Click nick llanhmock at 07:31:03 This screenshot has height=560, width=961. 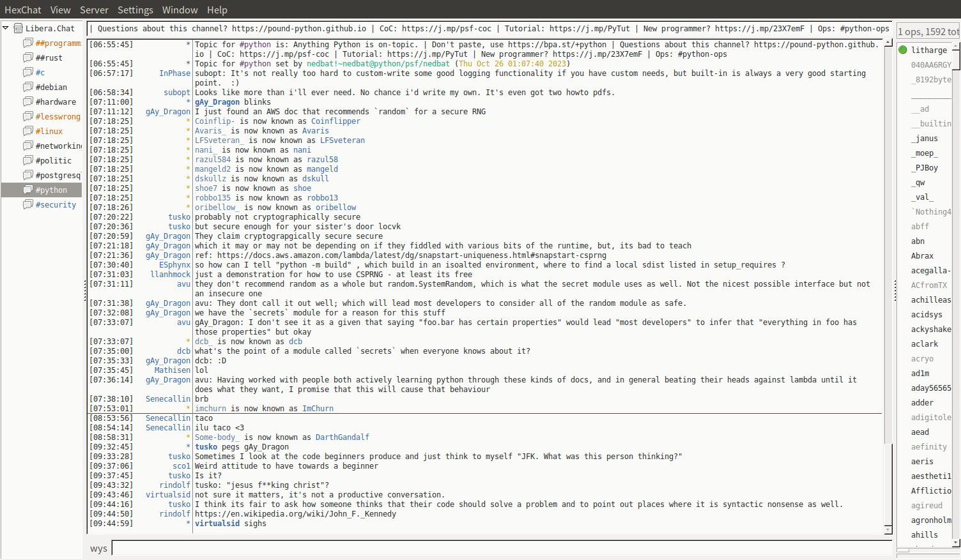coord(170,275)
